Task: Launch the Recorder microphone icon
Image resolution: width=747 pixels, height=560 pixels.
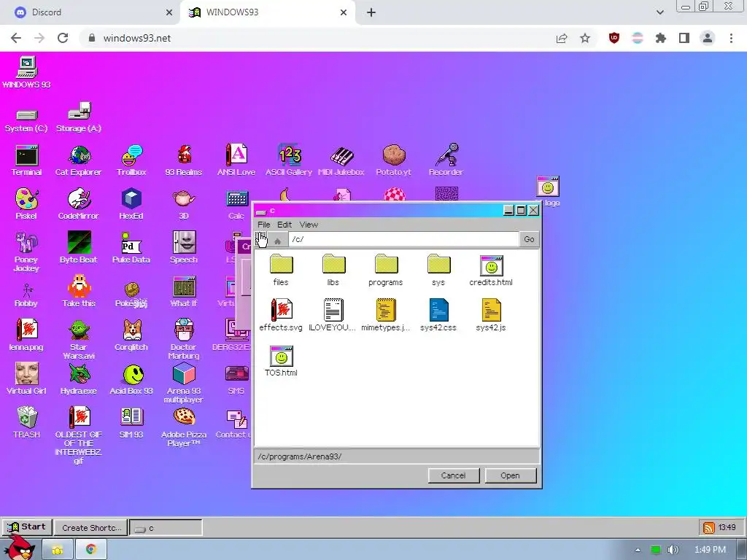Action: [x=446, y=160]
